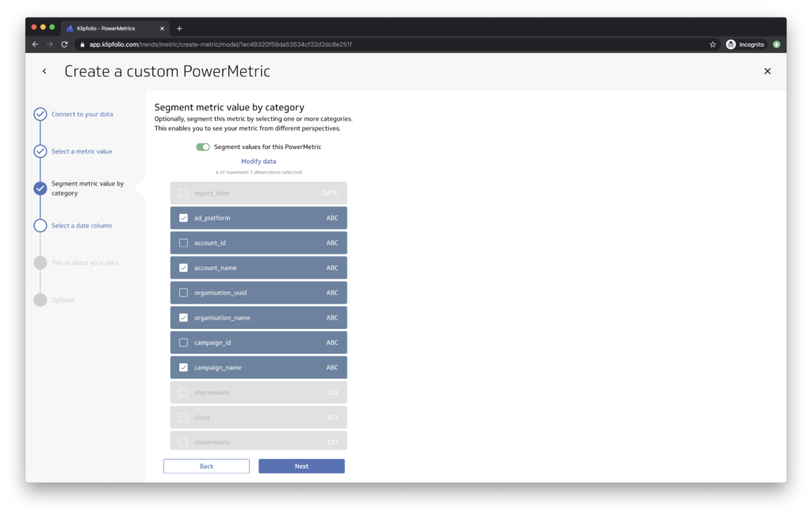This screenshot has width=812, height=516.
Task: Toggle Segment values for this PowerMetric switch
Action: 202,147
